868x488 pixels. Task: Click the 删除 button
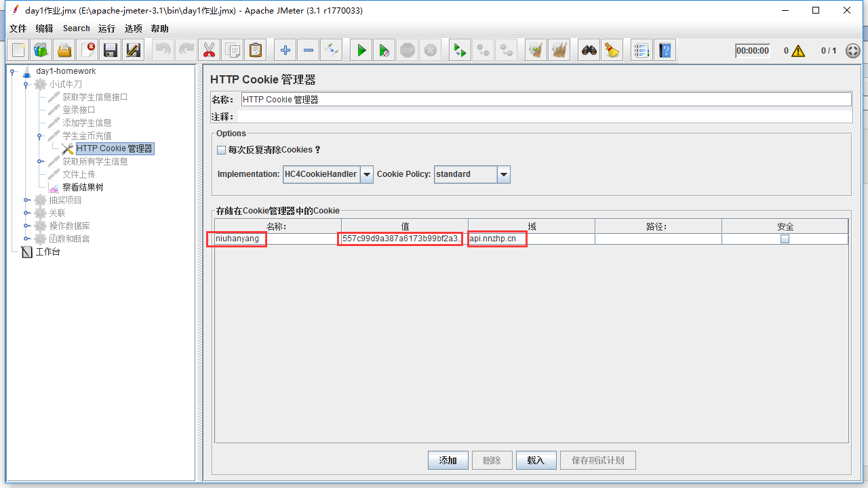point(492,460)
